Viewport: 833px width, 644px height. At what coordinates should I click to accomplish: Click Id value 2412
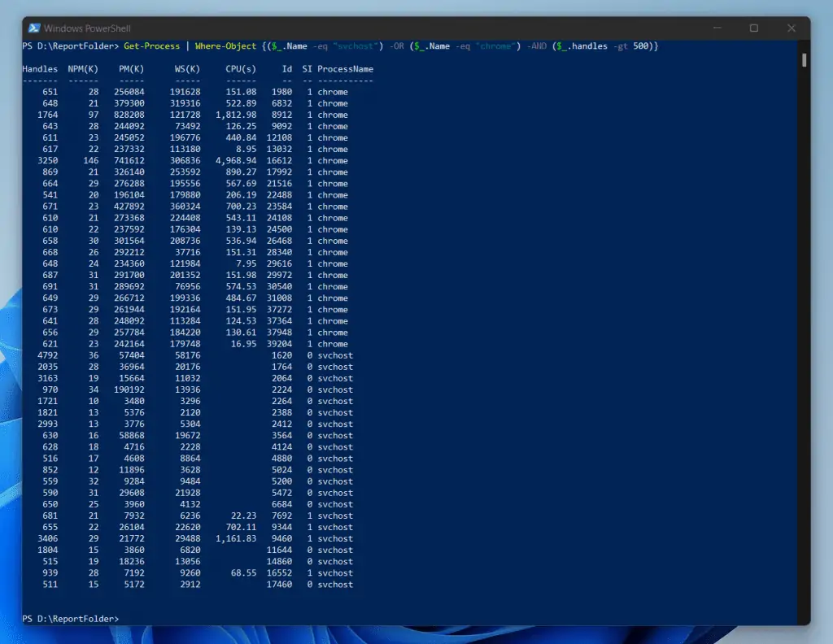pos(281,424)
